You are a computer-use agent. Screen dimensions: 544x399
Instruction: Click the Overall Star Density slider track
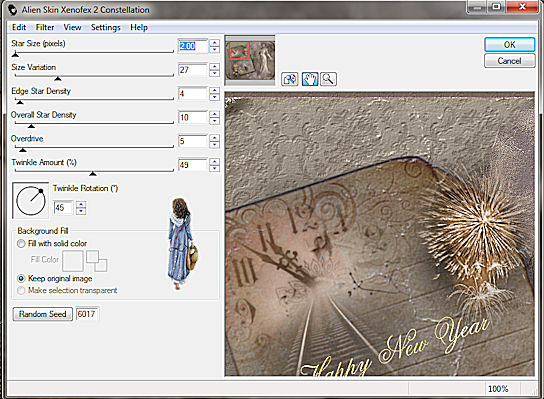point(94,123)
